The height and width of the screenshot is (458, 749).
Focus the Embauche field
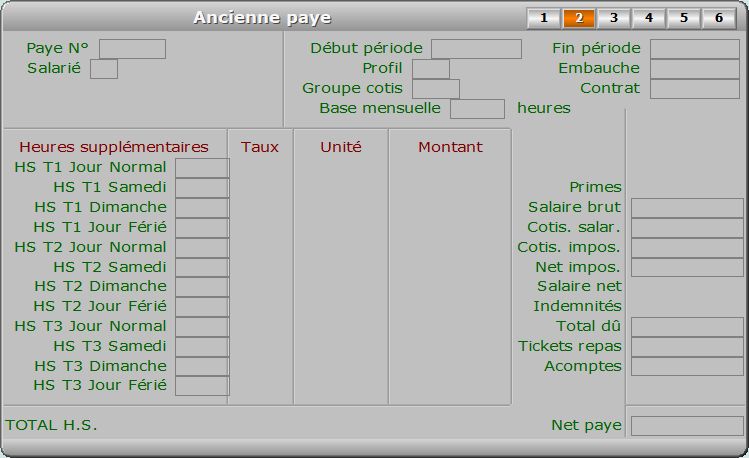695,69
